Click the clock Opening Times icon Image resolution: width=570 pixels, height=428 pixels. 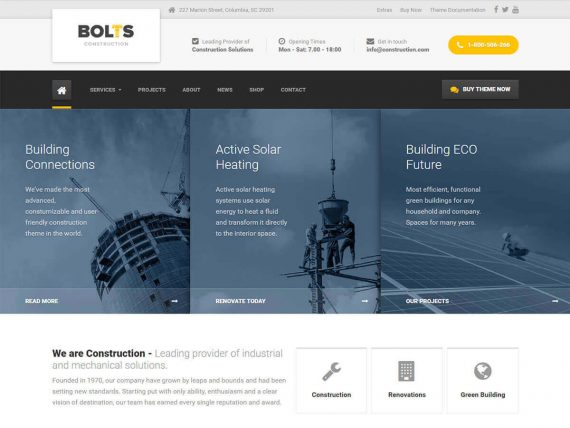coord(282,41)
